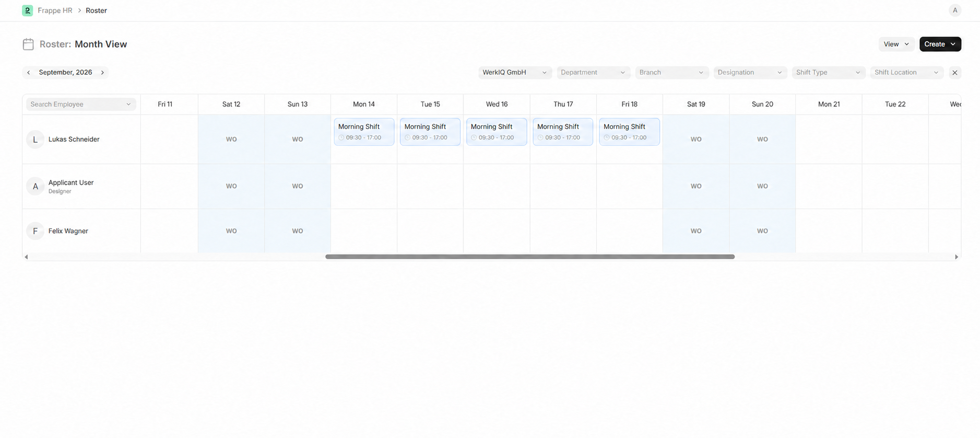
Task: Open the Shift Location filter dropdown
Action: 906,73
